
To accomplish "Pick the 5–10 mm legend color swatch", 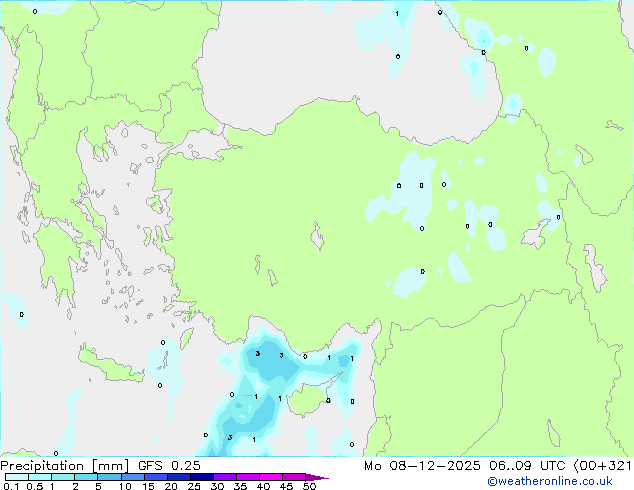I will (x=109, y=477).
